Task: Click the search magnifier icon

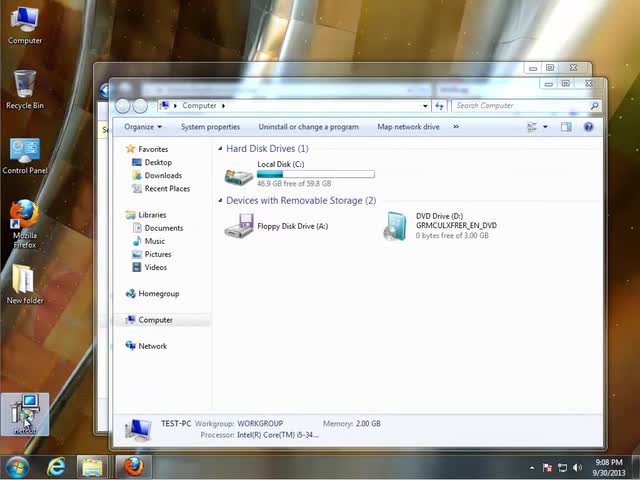Action: pyautogui.click(x=594, y=106)
